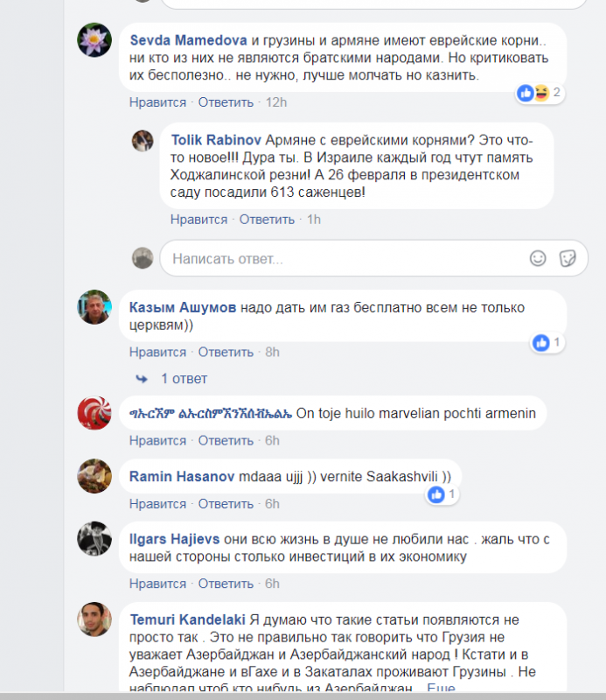Screen dimensions: 606x700
Task: Open Ilgars Hajievs profile name link
Action: (x=175, y=539)
